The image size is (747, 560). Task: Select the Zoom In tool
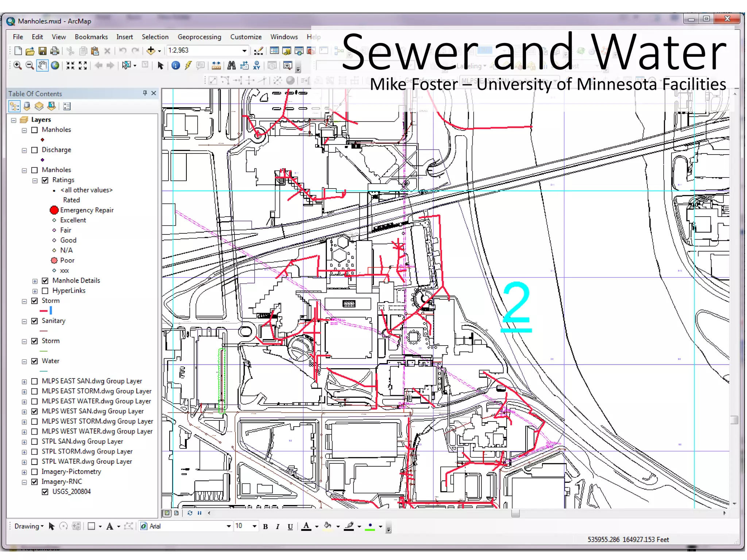[x=17, y=65]
